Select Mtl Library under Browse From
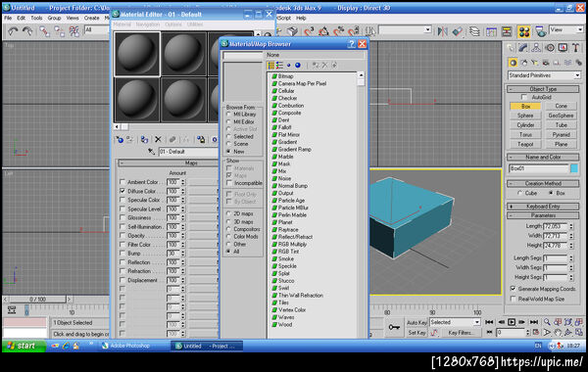The image size is (588, 372). tap(228, 115)
